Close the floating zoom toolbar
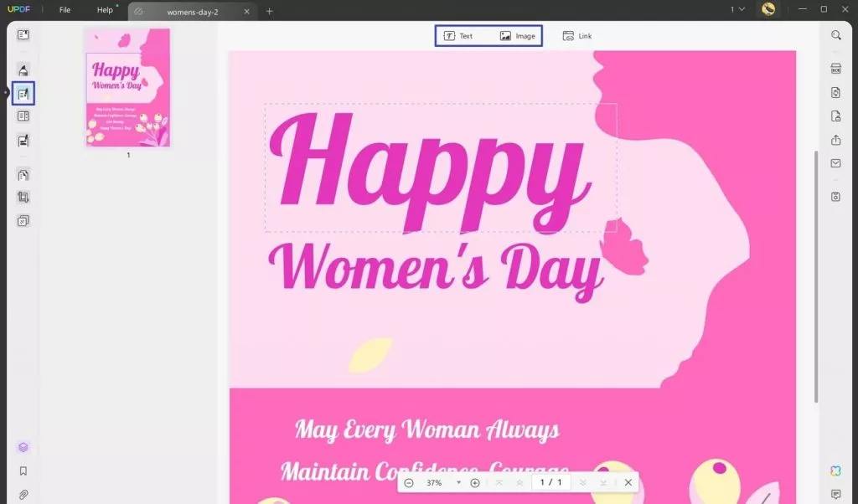 (628, 483)
